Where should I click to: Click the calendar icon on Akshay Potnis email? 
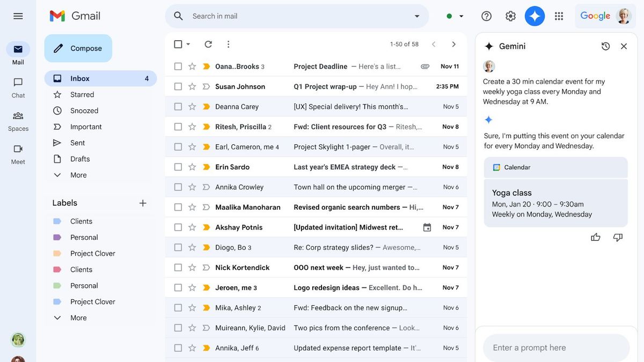point(427,227)
